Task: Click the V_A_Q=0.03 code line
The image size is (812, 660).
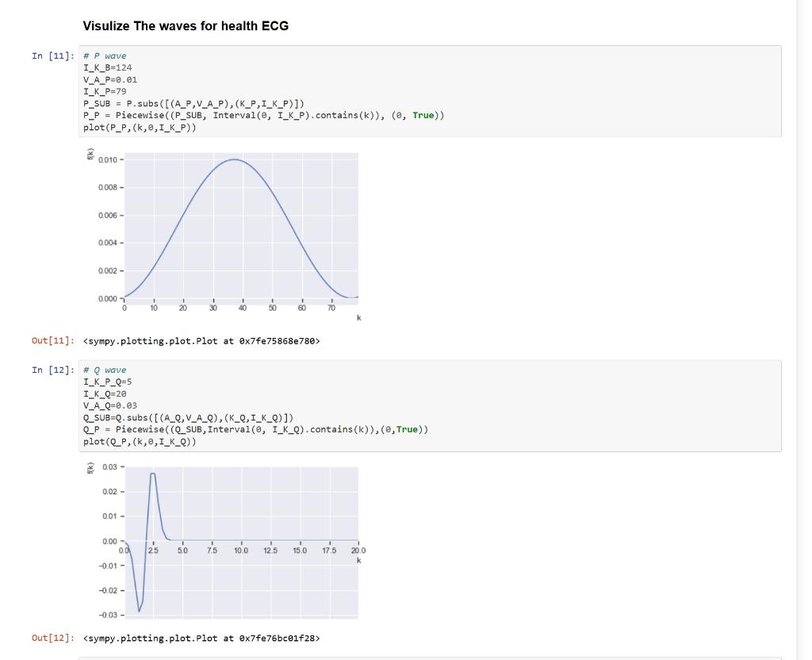Action: coord(110,405)
